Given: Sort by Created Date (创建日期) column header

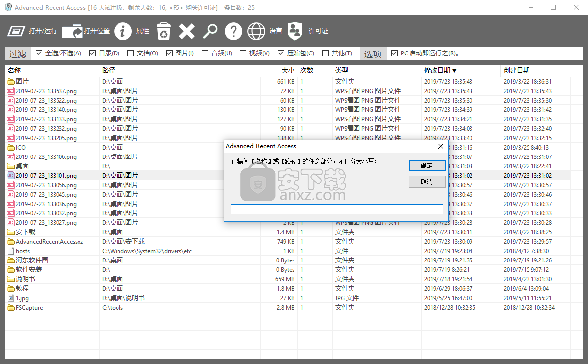Looking at the screenshot, I should pos(535,70).
